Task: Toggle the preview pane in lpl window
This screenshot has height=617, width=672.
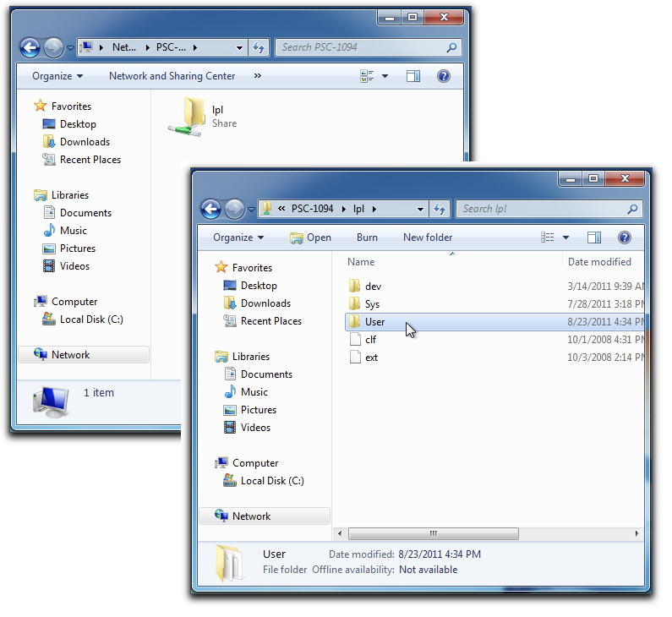Action: tap(594, 238)
